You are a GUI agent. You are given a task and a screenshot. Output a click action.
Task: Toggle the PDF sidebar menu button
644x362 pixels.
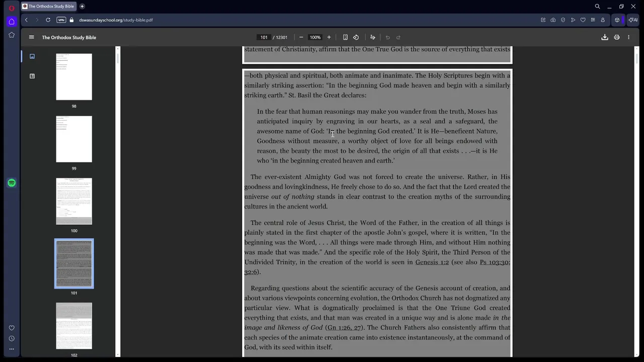point(31,37)
